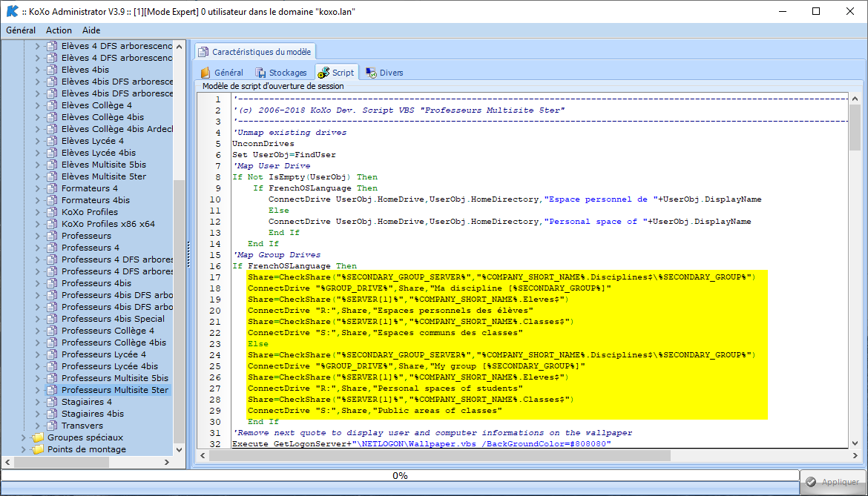Screen dimensions: 868x496
Task: Open the Aide menu
Action: pyautogui.click(x=91, y=30)
